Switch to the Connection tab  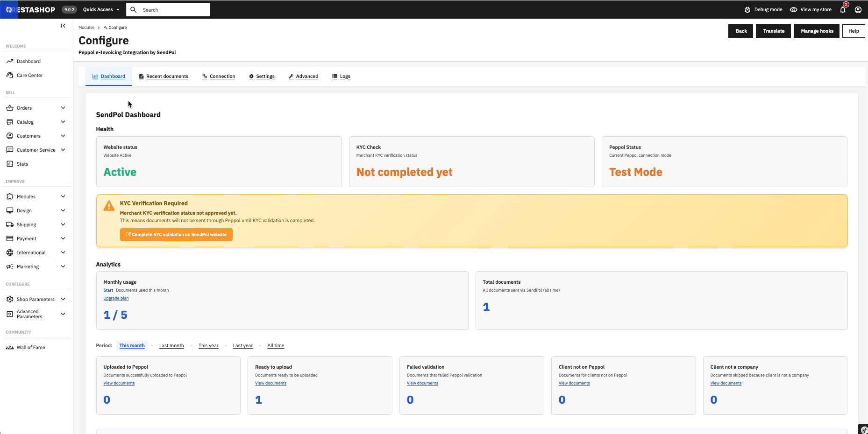219,76
